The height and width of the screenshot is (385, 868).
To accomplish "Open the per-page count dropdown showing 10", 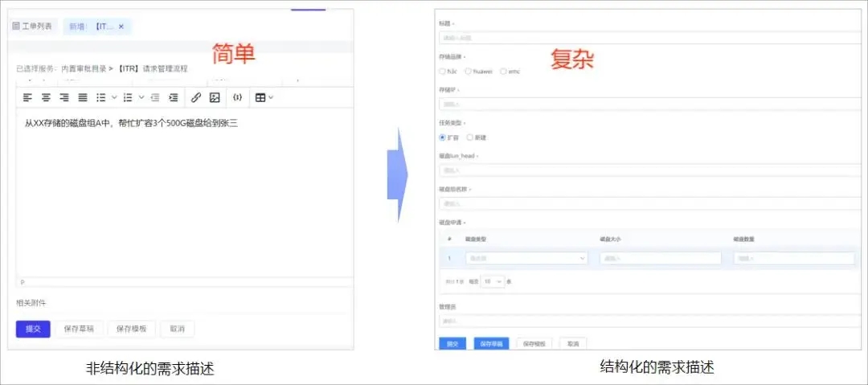I will point(493,281).
